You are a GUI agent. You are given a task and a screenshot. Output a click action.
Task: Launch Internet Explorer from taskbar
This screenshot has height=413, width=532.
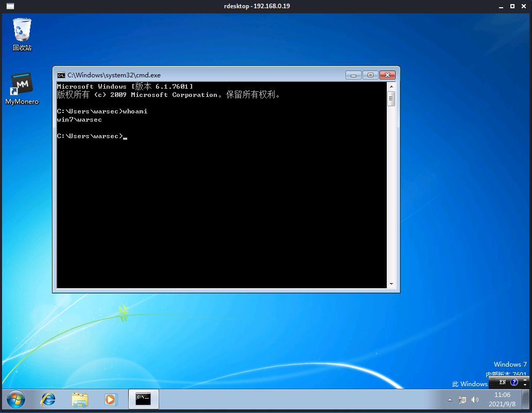tap(48, 399)
